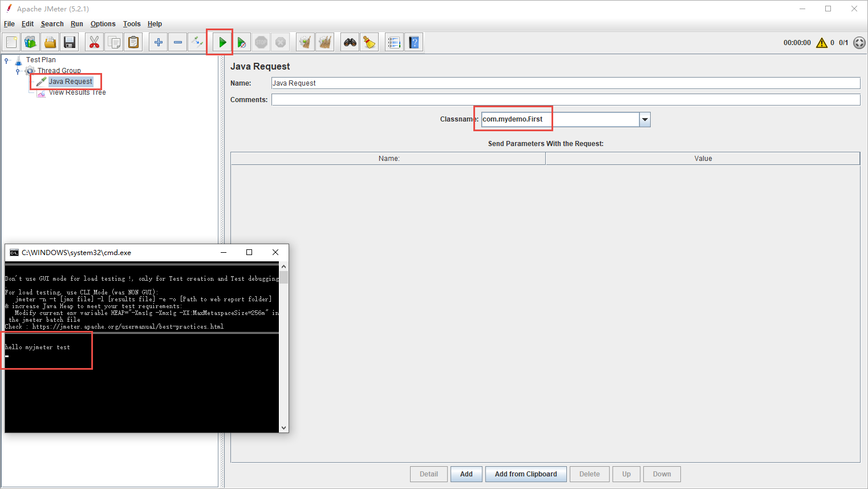Click the green Start test button
Image resolution: width=868 pixels, height=489 pixels.
222,42
